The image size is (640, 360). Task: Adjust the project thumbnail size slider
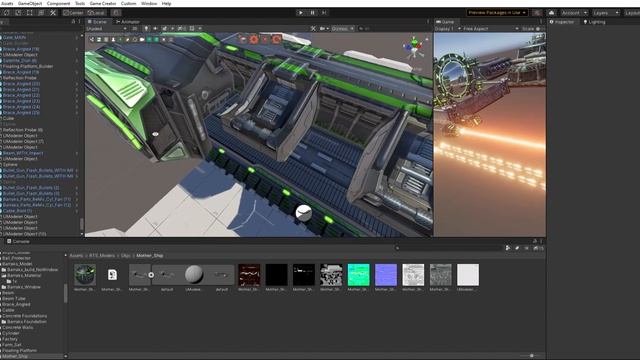[x=531, y=356]
